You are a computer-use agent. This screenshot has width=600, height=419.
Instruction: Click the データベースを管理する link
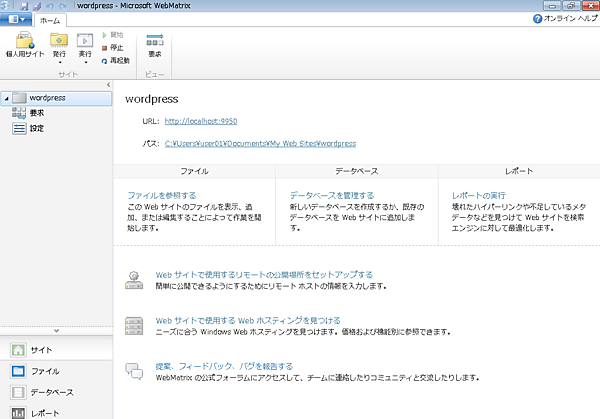331,195
